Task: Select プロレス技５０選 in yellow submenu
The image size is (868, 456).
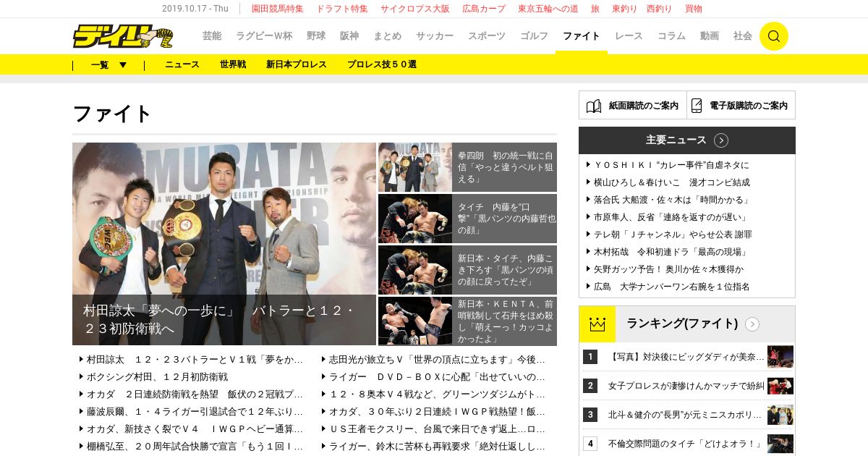Action: point(382,64)
